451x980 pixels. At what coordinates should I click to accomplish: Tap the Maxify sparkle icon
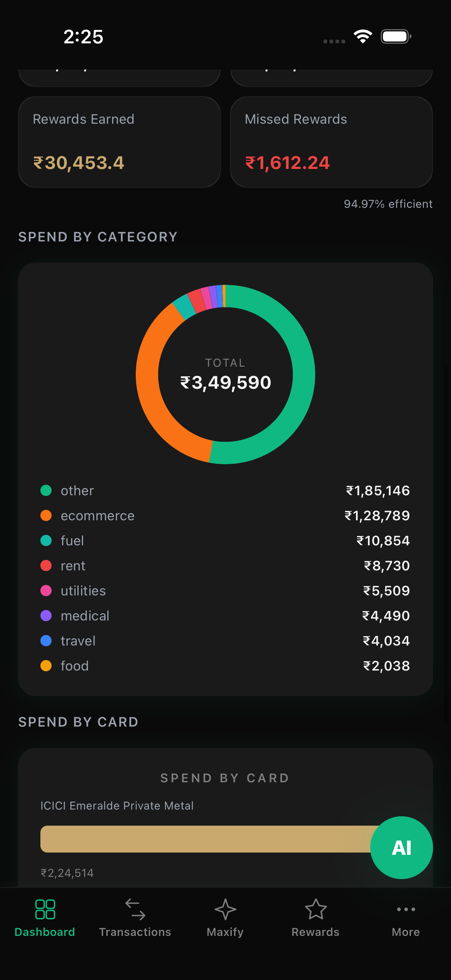(225, 910)
